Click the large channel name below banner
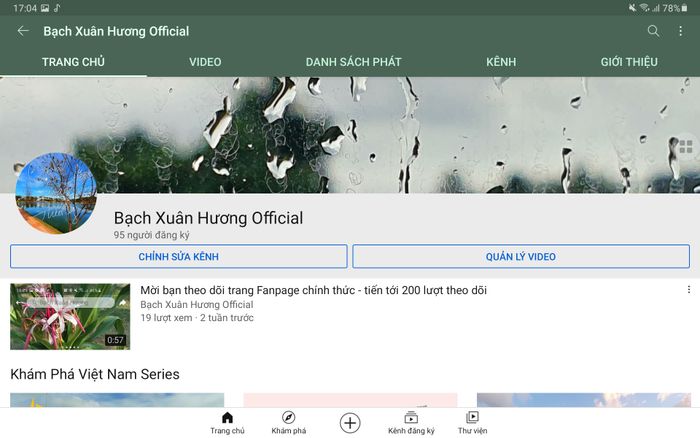700x438 pixels. coord(208,218)
